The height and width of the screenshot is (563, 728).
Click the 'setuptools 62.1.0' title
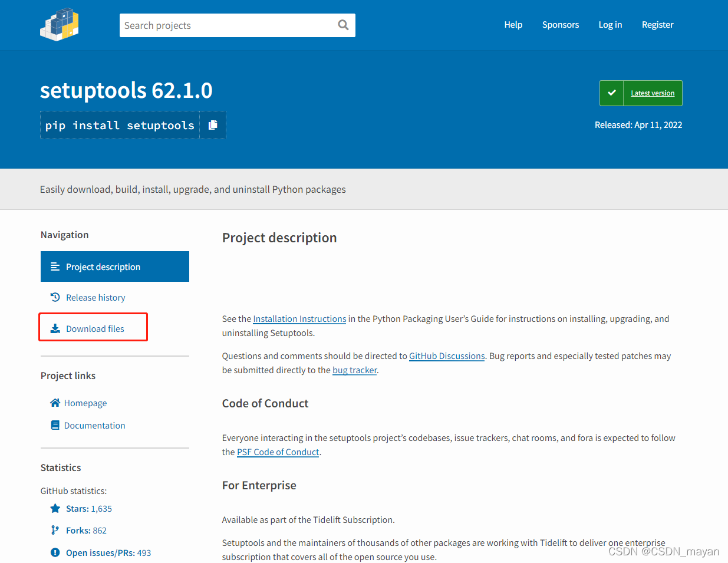tap(126, 90)
